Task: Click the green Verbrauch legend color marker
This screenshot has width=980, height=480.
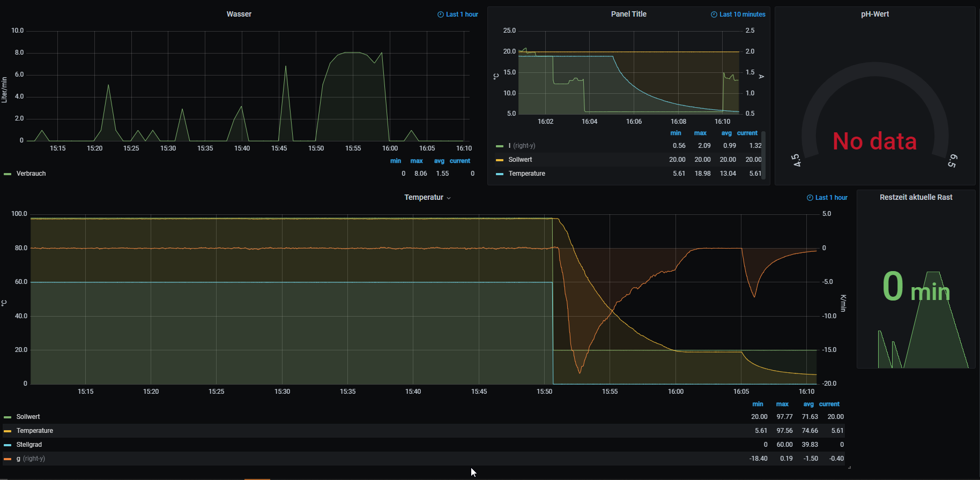Action: [x=8, y=174]
